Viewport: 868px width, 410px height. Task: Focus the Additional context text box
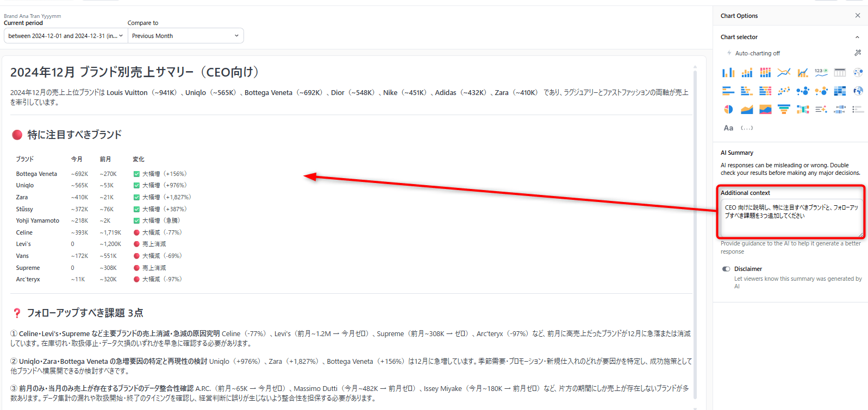pos(791,218)
